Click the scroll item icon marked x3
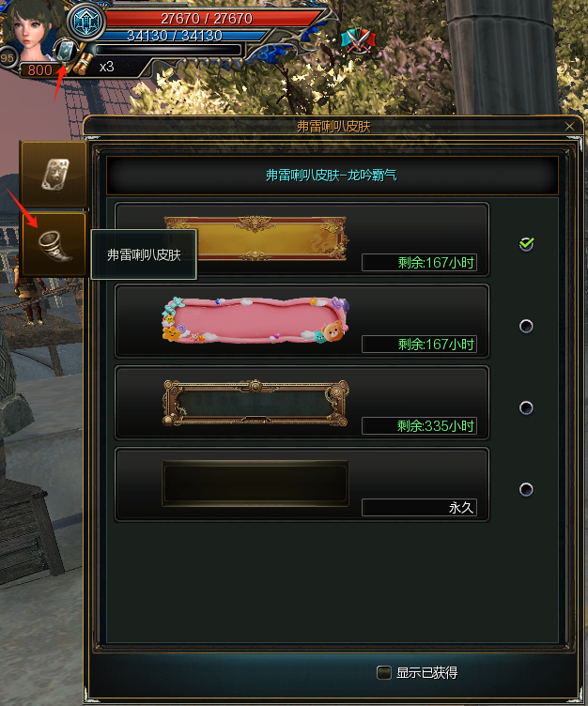 tap(83, 65)
